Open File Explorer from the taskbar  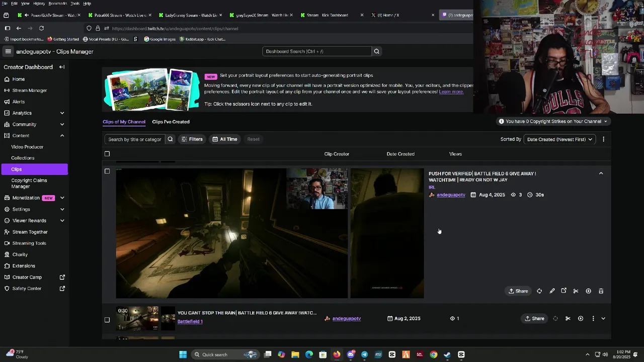click(x=295, y=354)
